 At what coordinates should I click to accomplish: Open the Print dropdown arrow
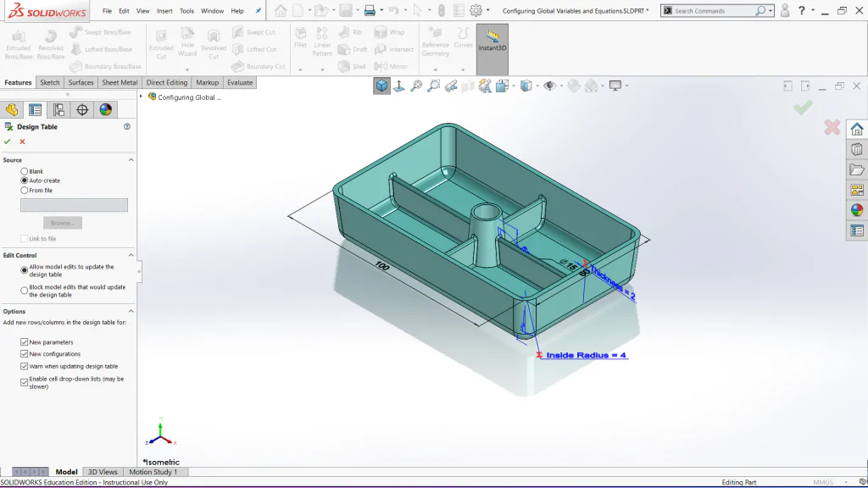click(381, 10)
